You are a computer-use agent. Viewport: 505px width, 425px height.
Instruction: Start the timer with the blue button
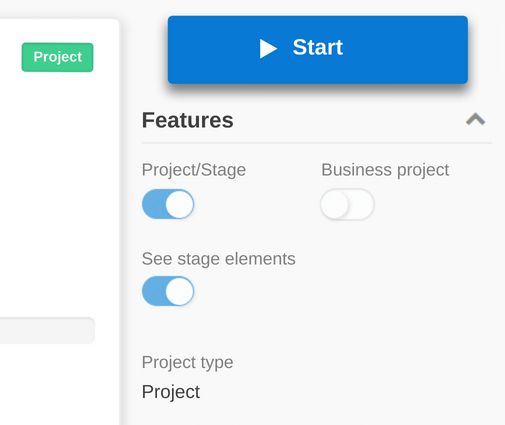coord(318,50)
